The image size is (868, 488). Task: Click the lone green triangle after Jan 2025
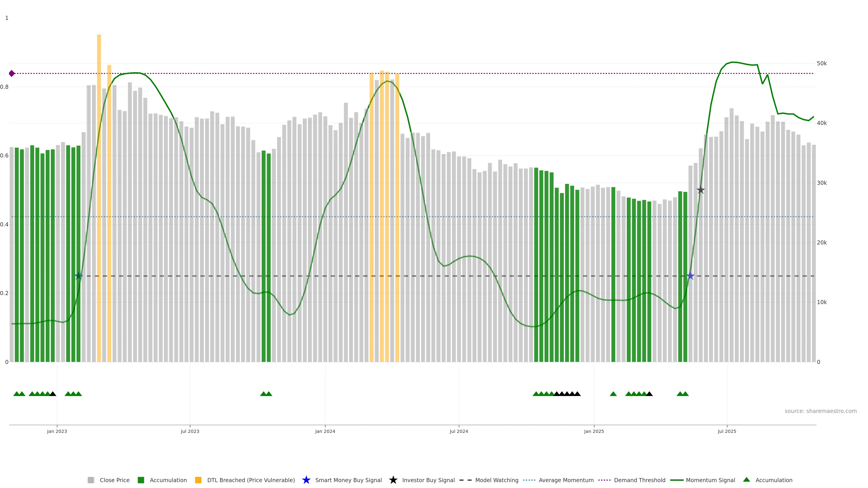(x=613, y=394)
